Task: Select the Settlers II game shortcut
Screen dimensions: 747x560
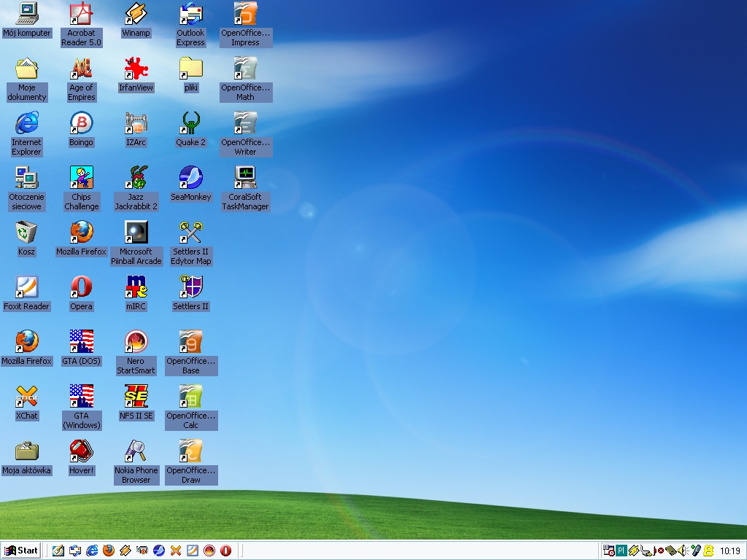Action: pyautogui.click(x=190, y=294)
